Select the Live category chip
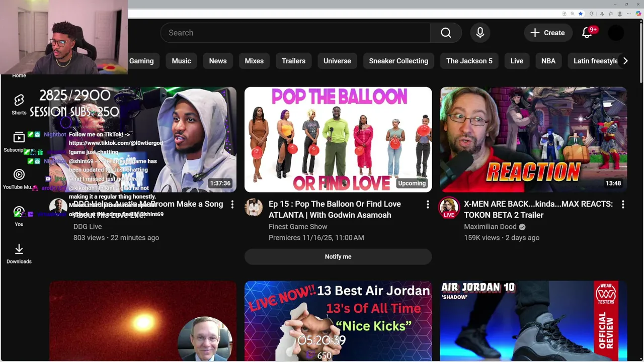Screen dimensions: 644x362 coord(517,61)
